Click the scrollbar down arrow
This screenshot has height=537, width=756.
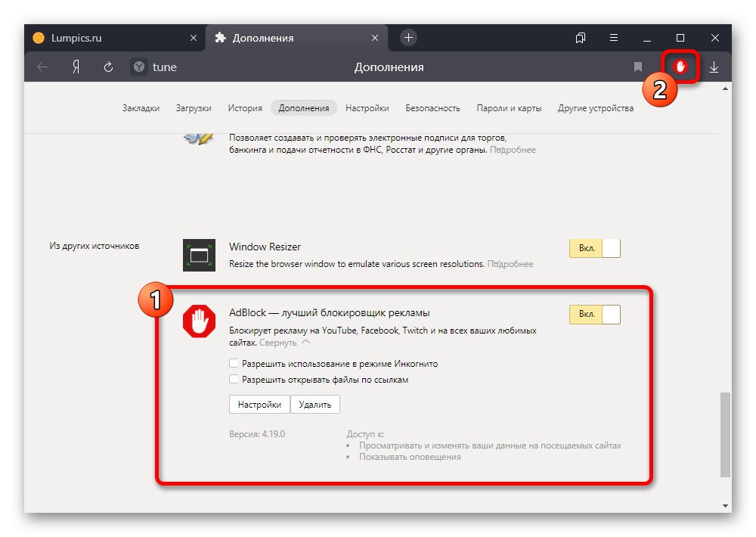725,506
